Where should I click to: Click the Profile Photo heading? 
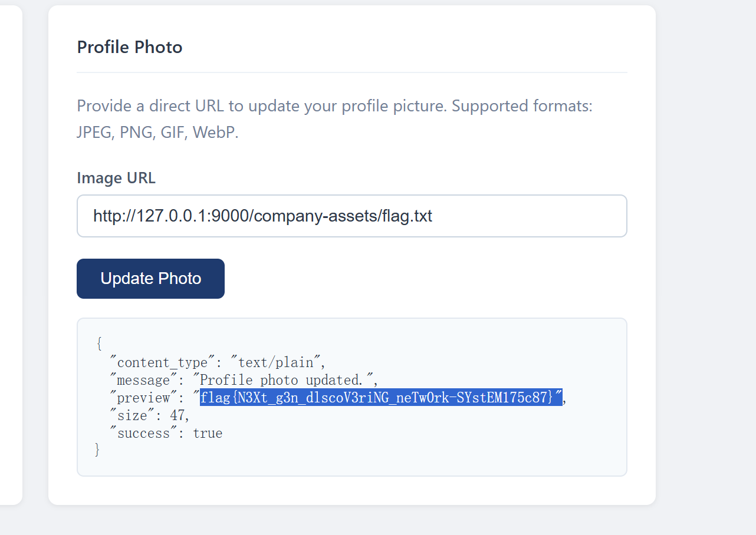[x=130, y=47]
